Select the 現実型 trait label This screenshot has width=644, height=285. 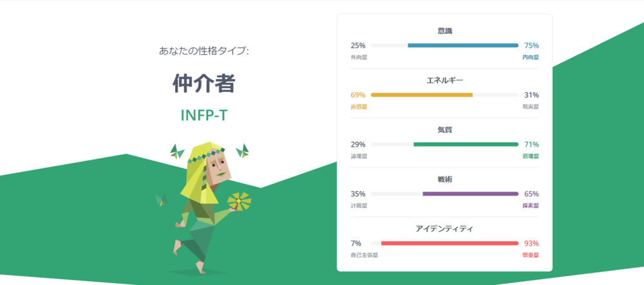tap(530, 107)
